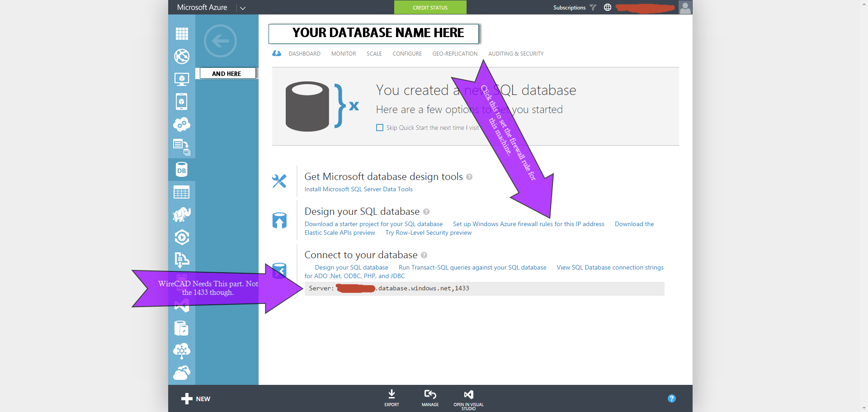Click Download the Elastic Scale APIs preview
Viewport: 868px width, 412px height.
[x=634, y=224]
